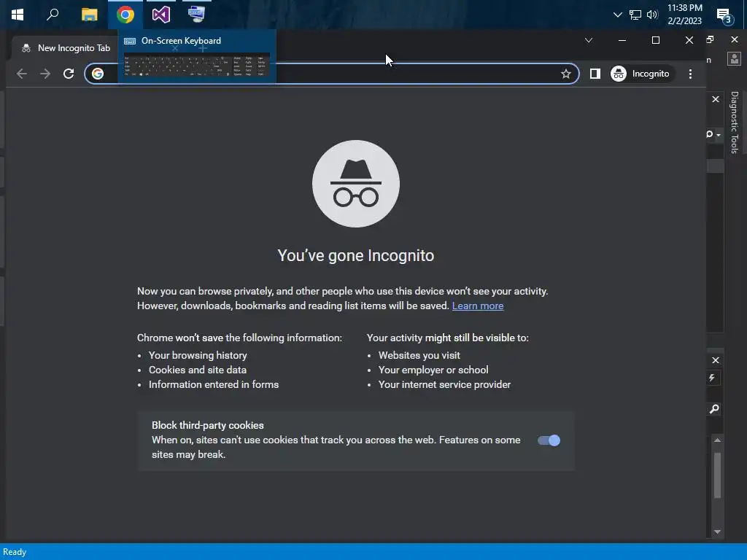The width and height of the screenshot is (747, 560).
Task: Switch to Chrome via taskbar icon
Action: (125, 15)
